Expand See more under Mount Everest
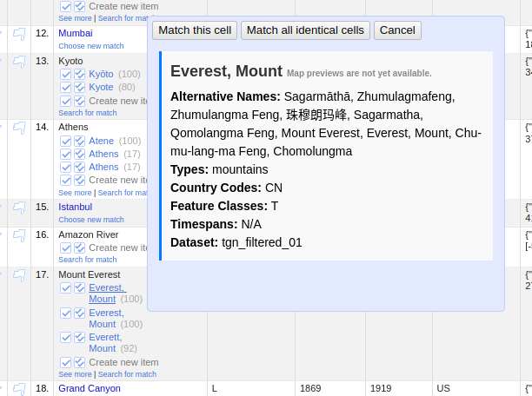The width and height of the screenshot is (532, 396). pyautogui.click(x=75, y=374)
